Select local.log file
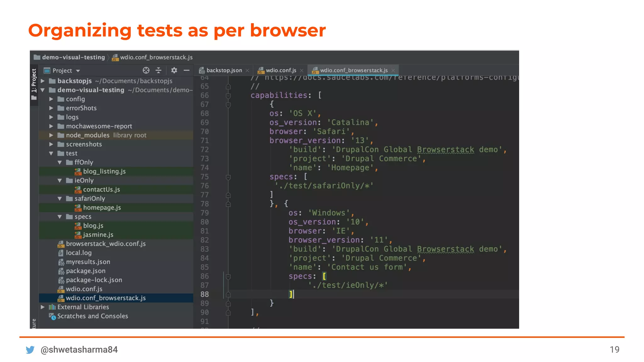 tap(116, 253)
